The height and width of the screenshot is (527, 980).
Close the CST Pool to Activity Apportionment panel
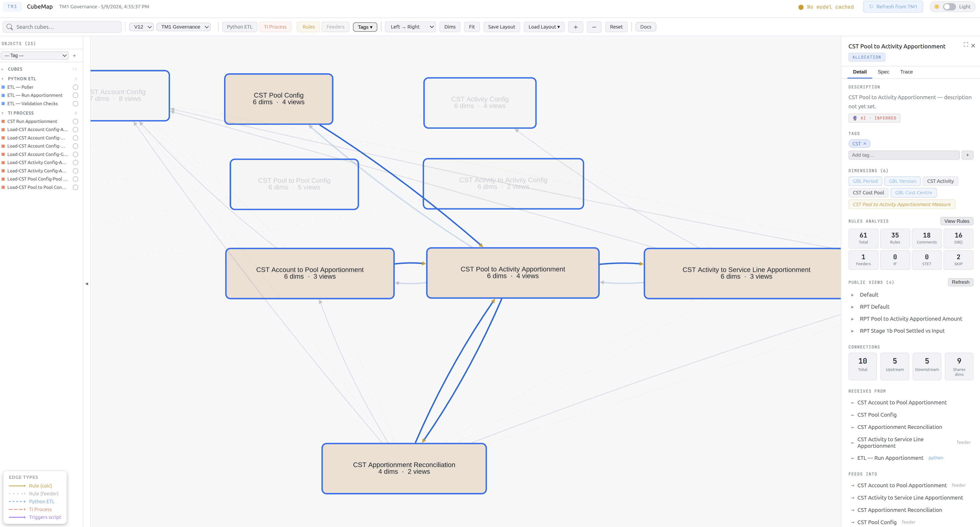coord(973,46)
